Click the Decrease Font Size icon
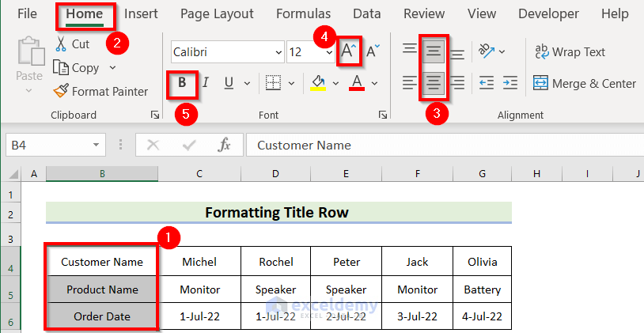 (373, 52)
